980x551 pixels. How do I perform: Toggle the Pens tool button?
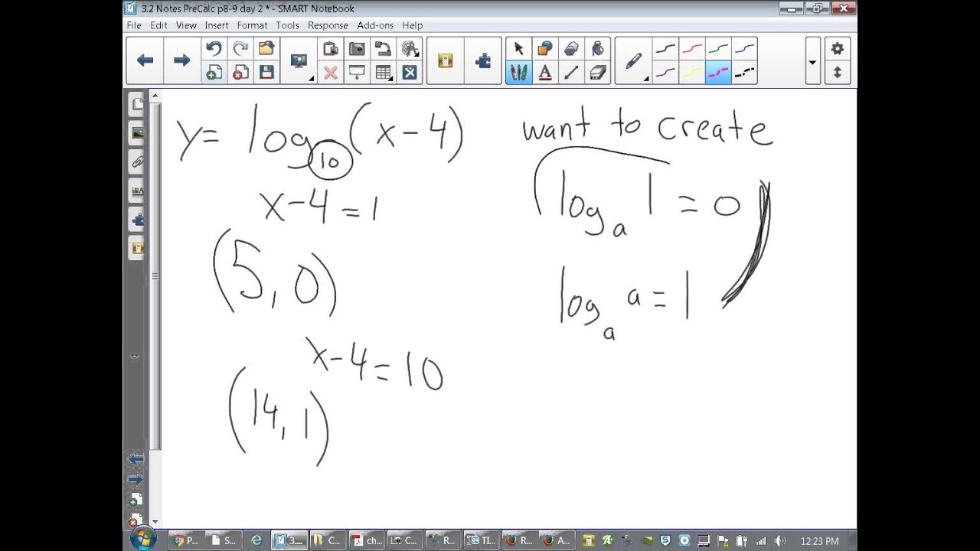[x=518, y=73]
